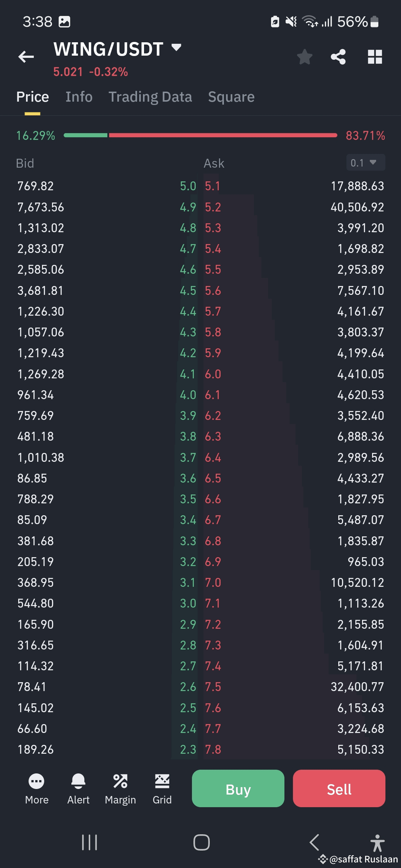
Task: Select ask price 5.6
Action: [x=213, y=290]
